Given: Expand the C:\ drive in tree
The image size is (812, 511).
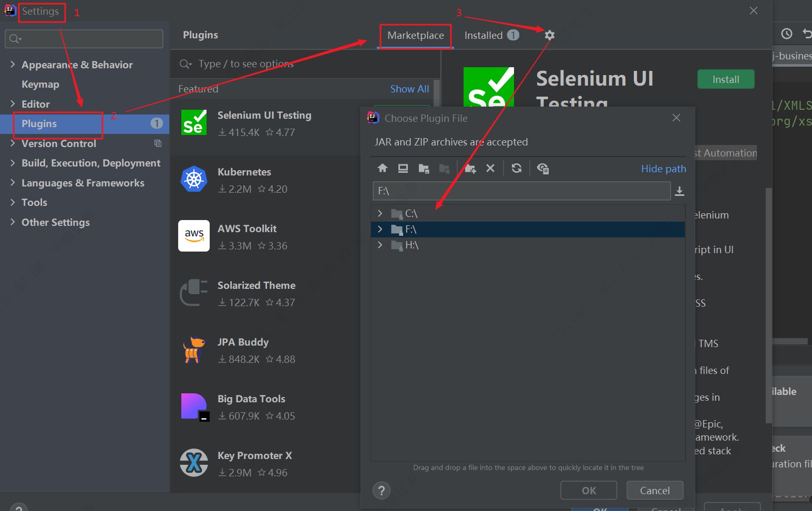Looking at the screenshot, I should [x=380, y=213].
